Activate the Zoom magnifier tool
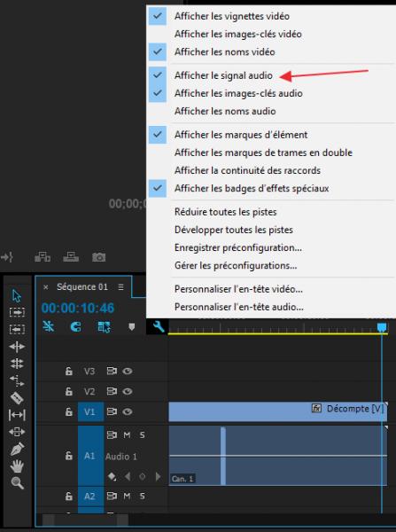 pos(17,482)
